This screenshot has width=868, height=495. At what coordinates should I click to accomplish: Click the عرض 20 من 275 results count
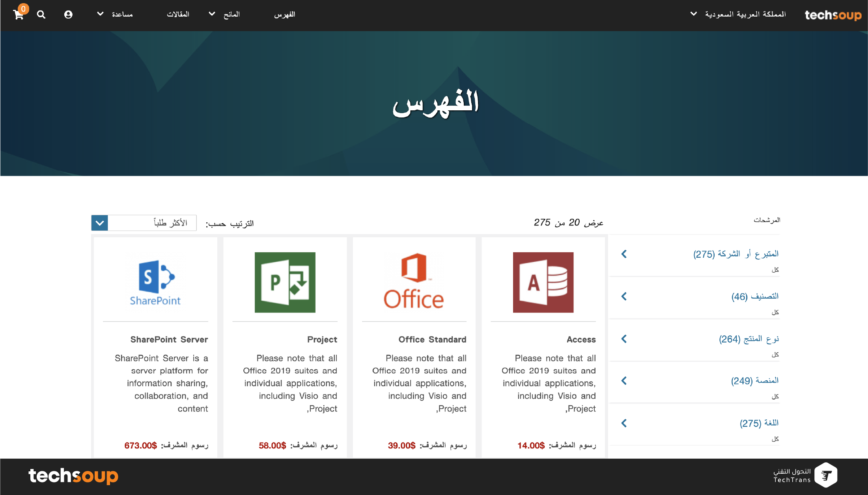[x=569, y=223]
